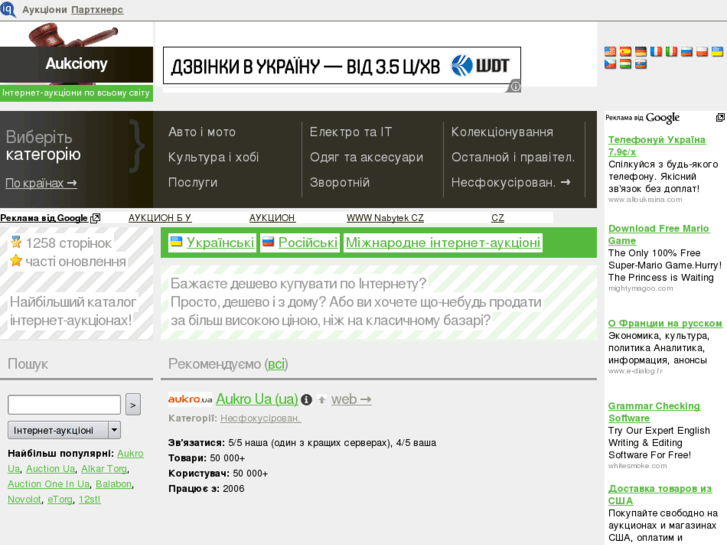The width and height of the screenshot is (727, 545).
Task: Select 'Одяг та аксесуари' category
Action: [x=366, y=157]
